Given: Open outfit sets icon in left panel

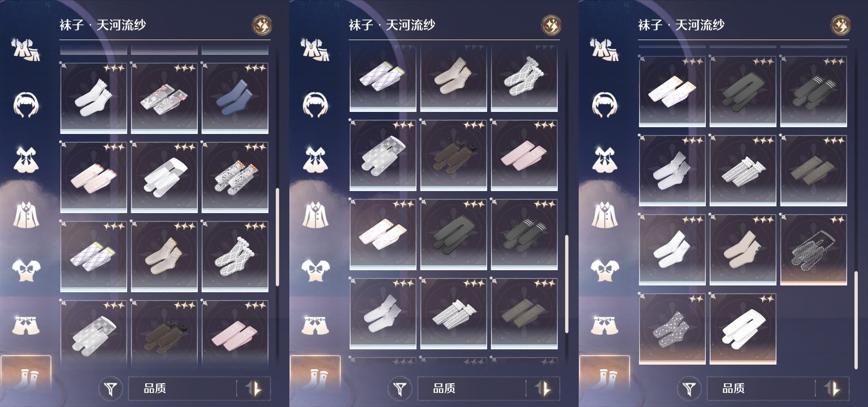Looking at the screenshot, I should click(x=27, y=50).
